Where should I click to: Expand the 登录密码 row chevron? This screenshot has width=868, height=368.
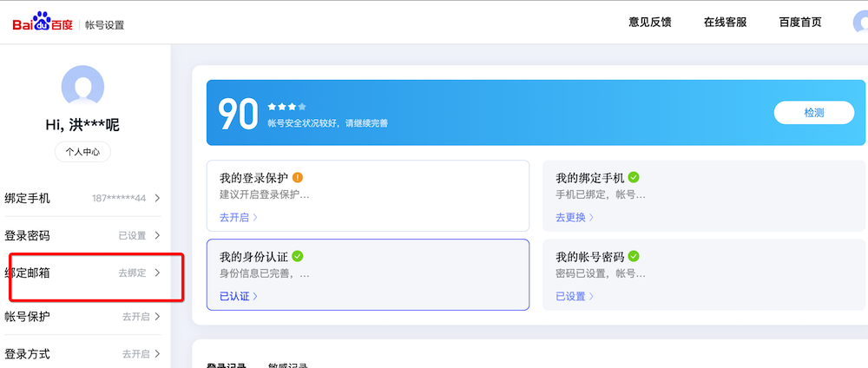coord(157,235)
